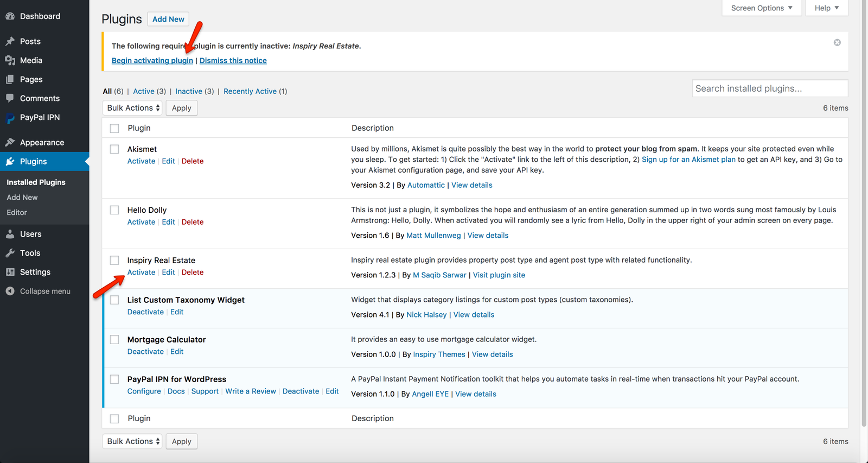
Task: Activate the Akismet plugin
Action: pyautogui.click(x=141, y=161)
